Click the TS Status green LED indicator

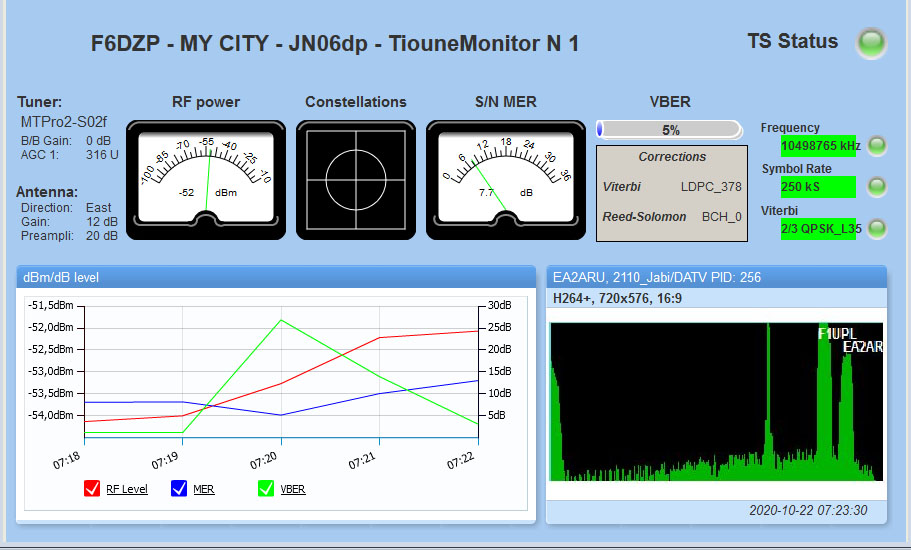click(x=872, y=42)
